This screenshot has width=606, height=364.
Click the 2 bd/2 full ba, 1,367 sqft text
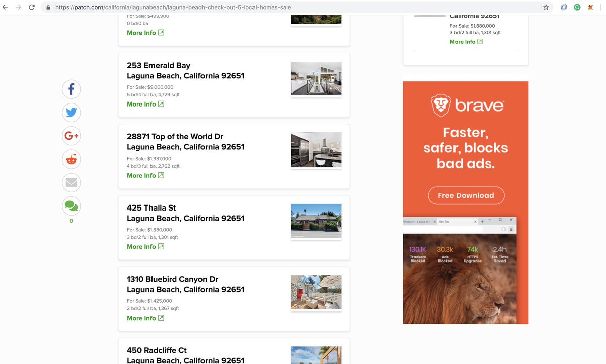pyautogui.click(x=153, y=308)
